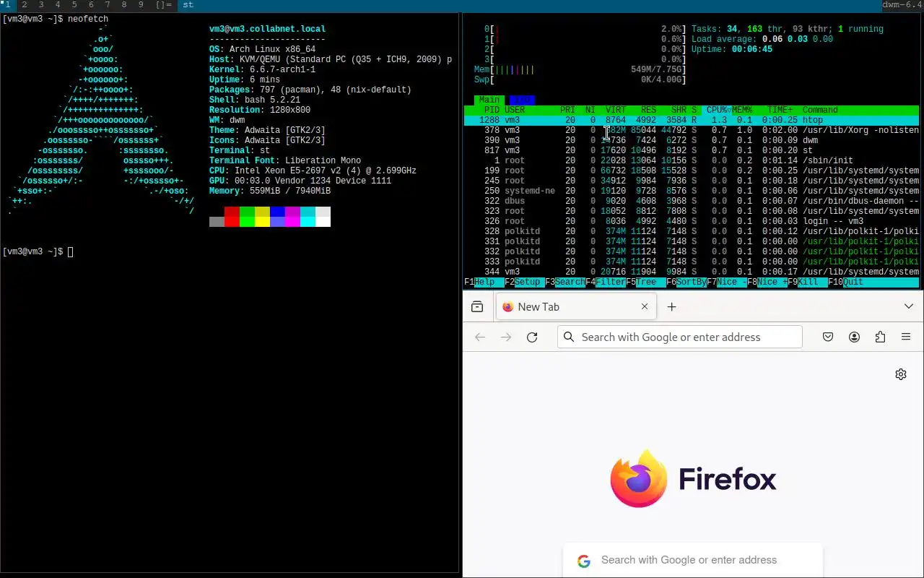This screenshot has height=578, width=924.
Task: Click the dwm-6.4 status text
Action: coord(902,5)
